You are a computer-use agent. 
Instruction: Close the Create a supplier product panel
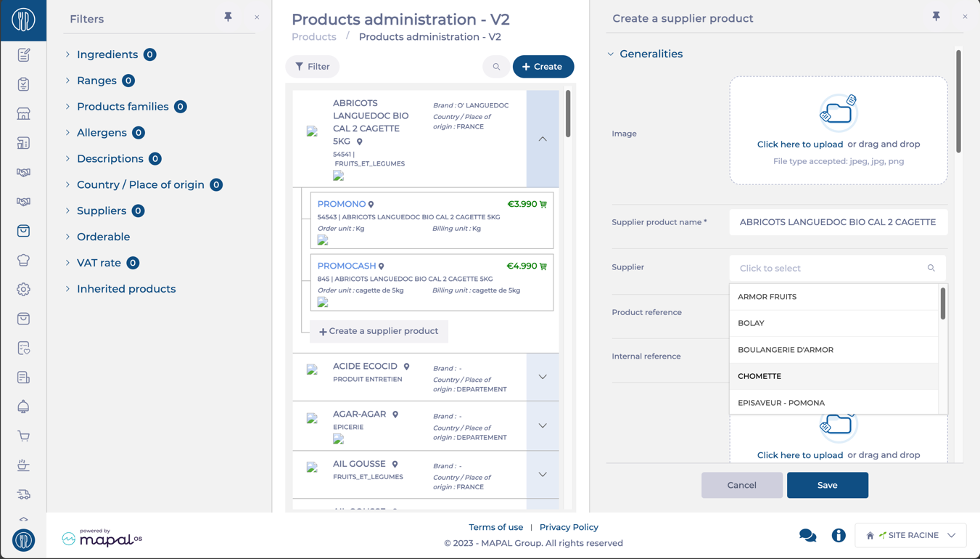pyautogui.click(x=965, y=17)
